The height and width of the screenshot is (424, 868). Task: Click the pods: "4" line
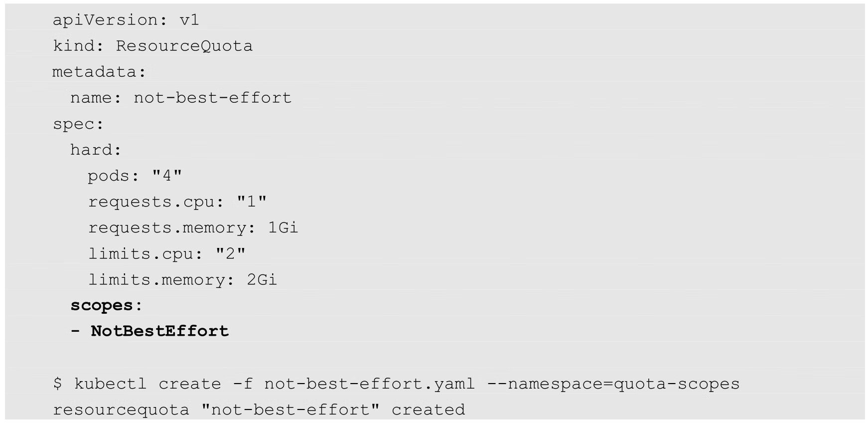(135, 176)
